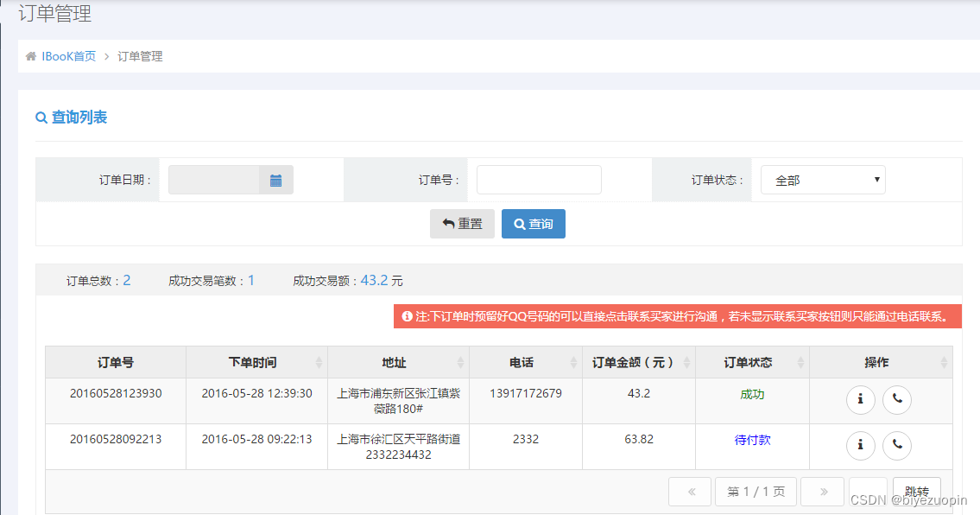Viewport: 980px width, 515px height.
Task: Click the page number jump input box
Action: [x=868, y=491]
